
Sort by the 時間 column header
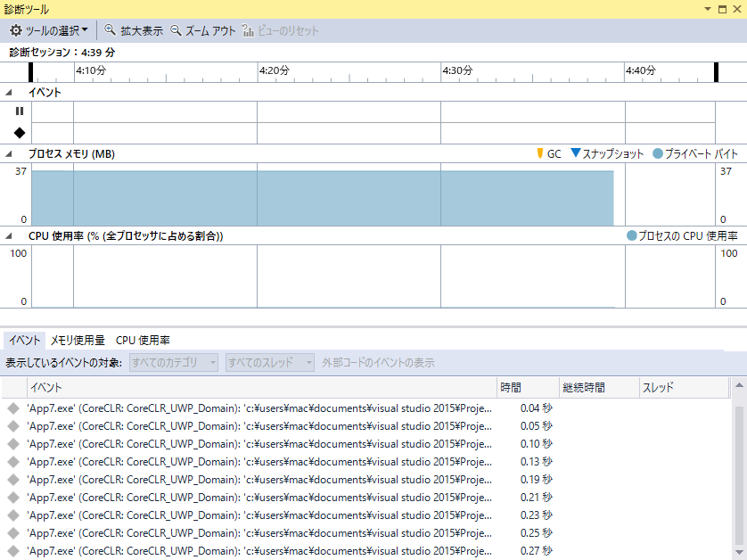click(x=528, y=388)
